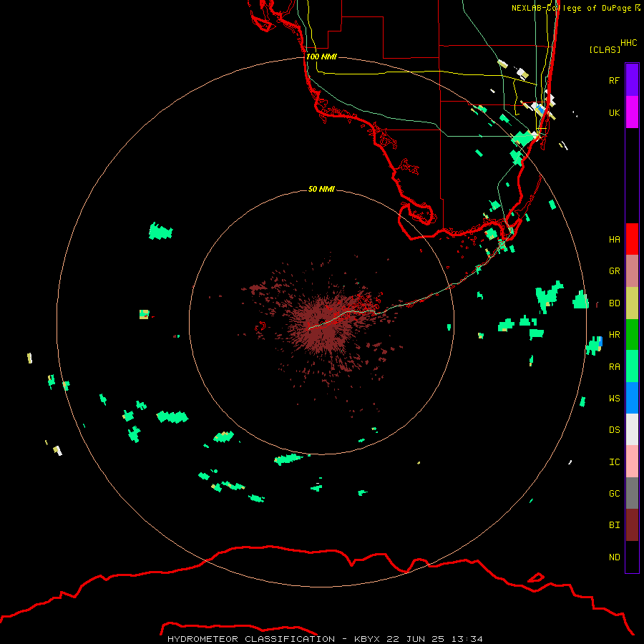This screenshot has height=644, width=644.
Task: Click the DS white legend swatch
Action: pyautogui.click(x=632, y=429)
